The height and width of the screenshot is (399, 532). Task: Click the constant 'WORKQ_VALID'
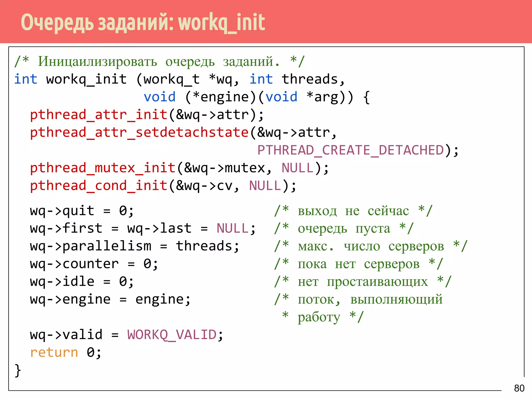coord(172,335)
